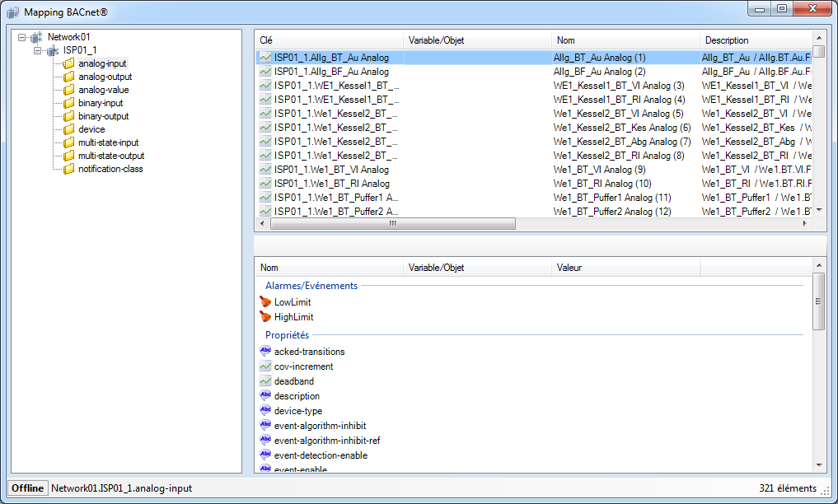838x504 pixels.
Task: Select the analog-output tree item
Action: pos(105,77)
